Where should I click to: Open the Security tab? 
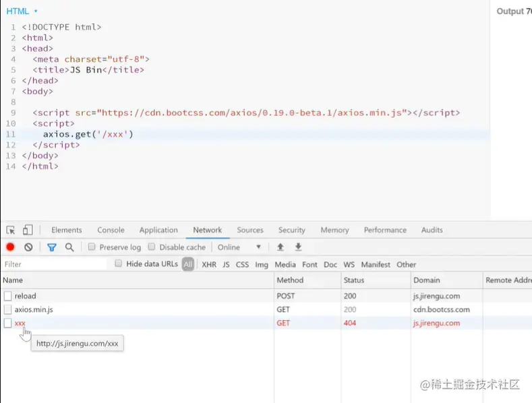pos(292,230)
